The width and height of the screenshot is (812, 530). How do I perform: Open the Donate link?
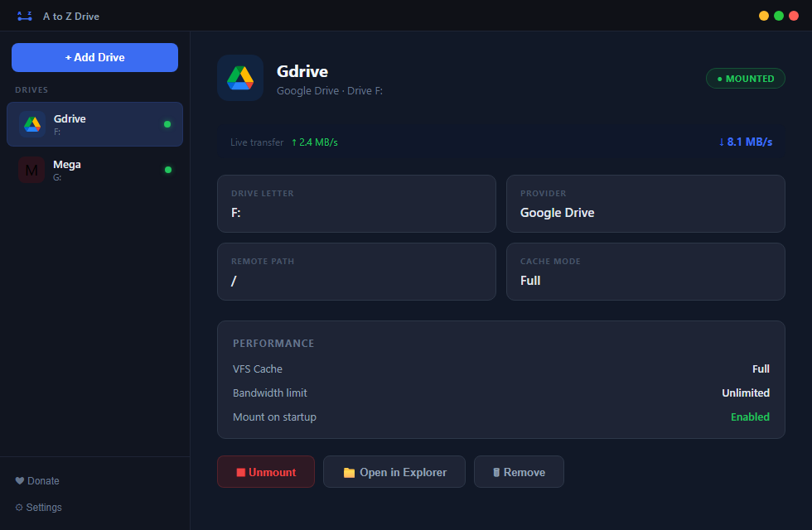pos(37,481)
